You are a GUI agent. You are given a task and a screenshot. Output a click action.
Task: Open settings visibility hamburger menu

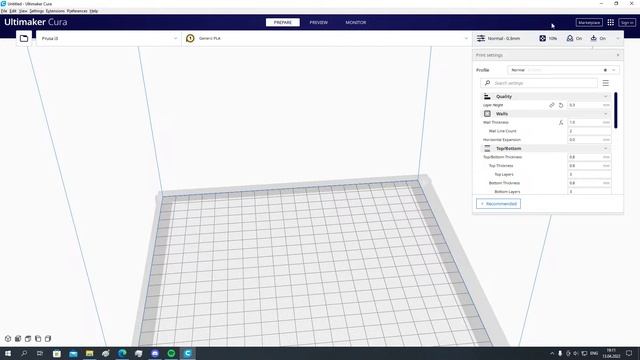(x=606, y=83)
